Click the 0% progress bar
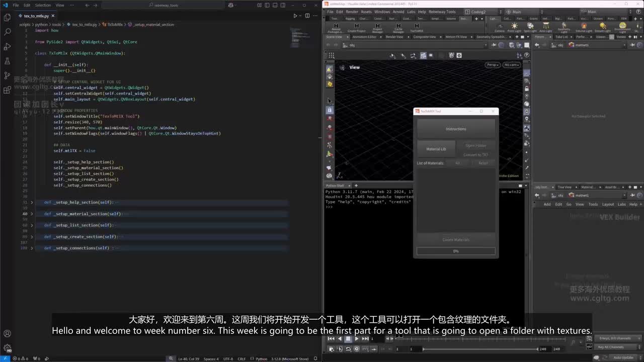The width and height of the screenshot is (644, 362). point(456,251)
